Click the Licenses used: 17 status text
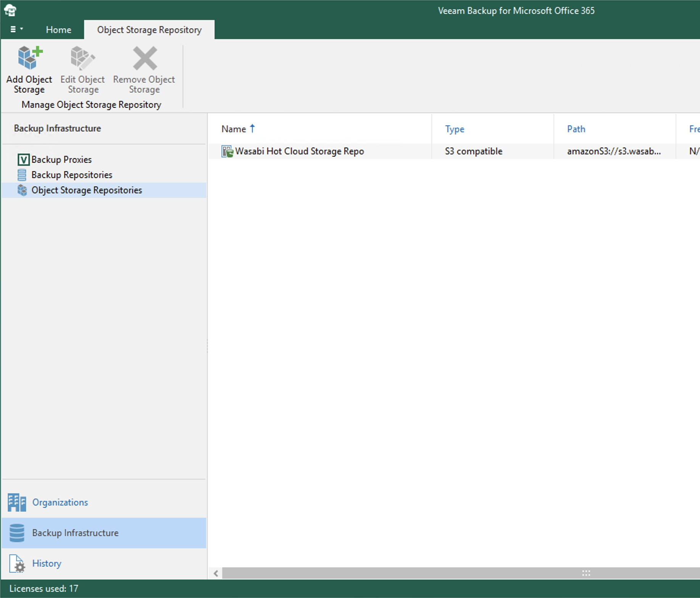The height and width of the screenshot is (598, 700). [44, 588]
